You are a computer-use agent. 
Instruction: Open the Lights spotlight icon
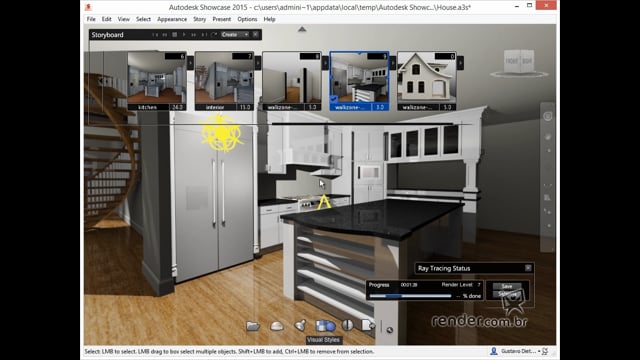pos(300,325)
